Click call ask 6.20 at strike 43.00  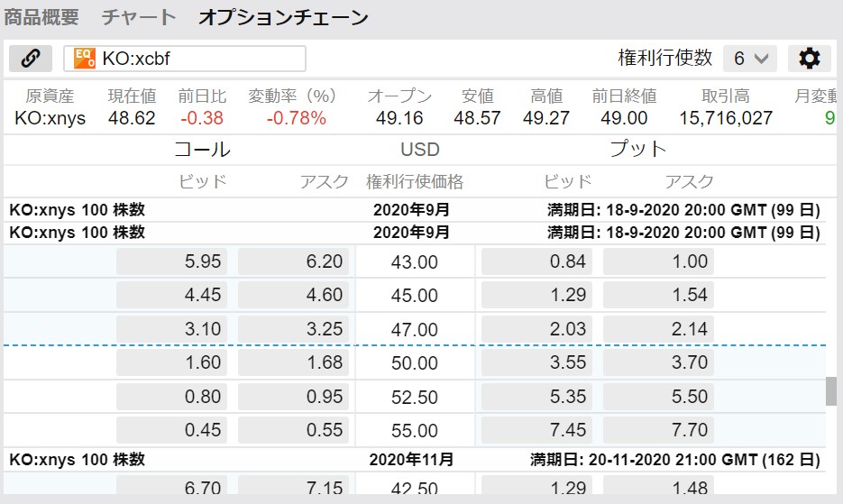click(x=293, y=261)
